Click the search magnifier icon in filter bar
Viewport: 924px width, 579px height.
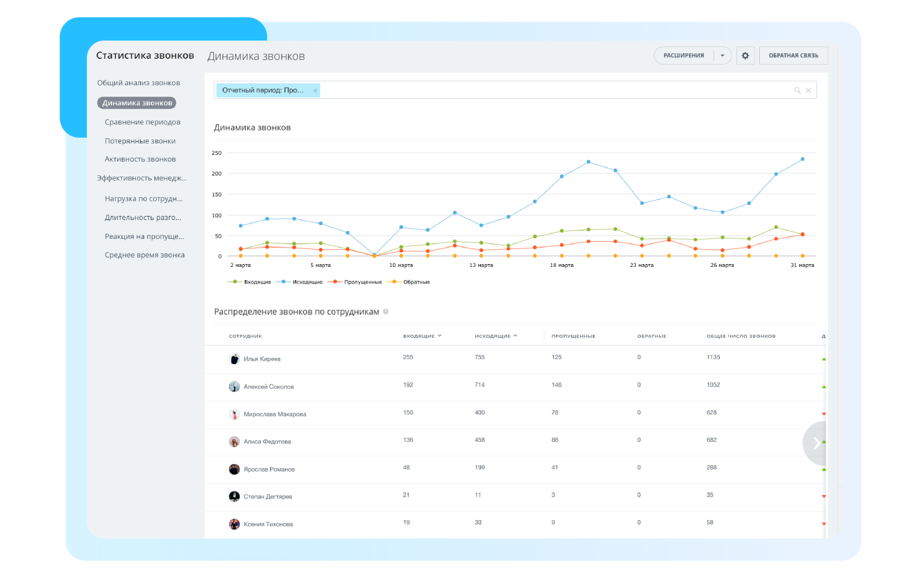(797, 90)
